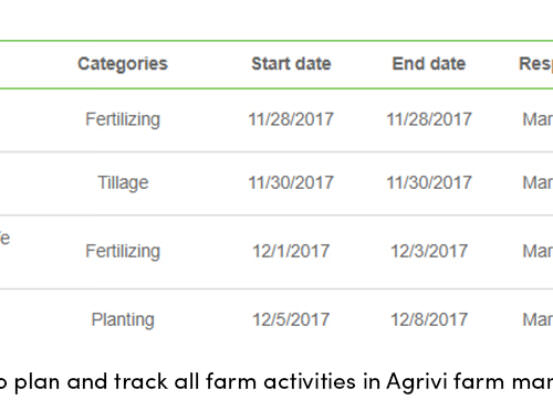Image resolution: width=553 pixels, height=400 pixels.
Task: Select the Tillage category cell
Action: pyautogui.click(x=123, y=183)
